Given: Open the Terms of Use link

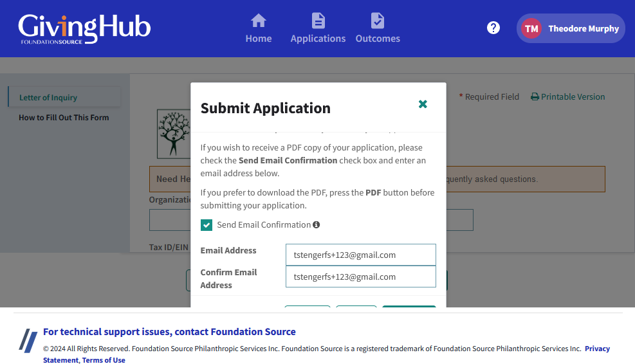Looking at the screenshot, I should pyautogui.click(x=104, y=360).
